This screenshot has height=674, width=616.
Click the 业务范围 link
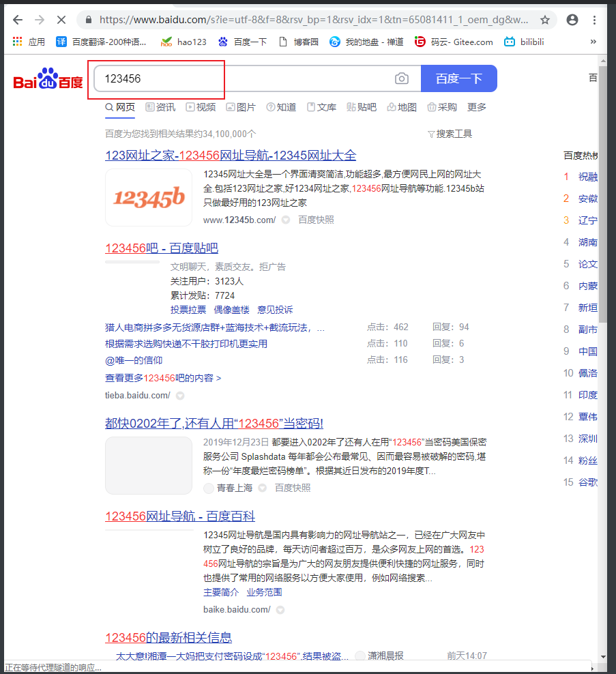(x=265, y=592)
